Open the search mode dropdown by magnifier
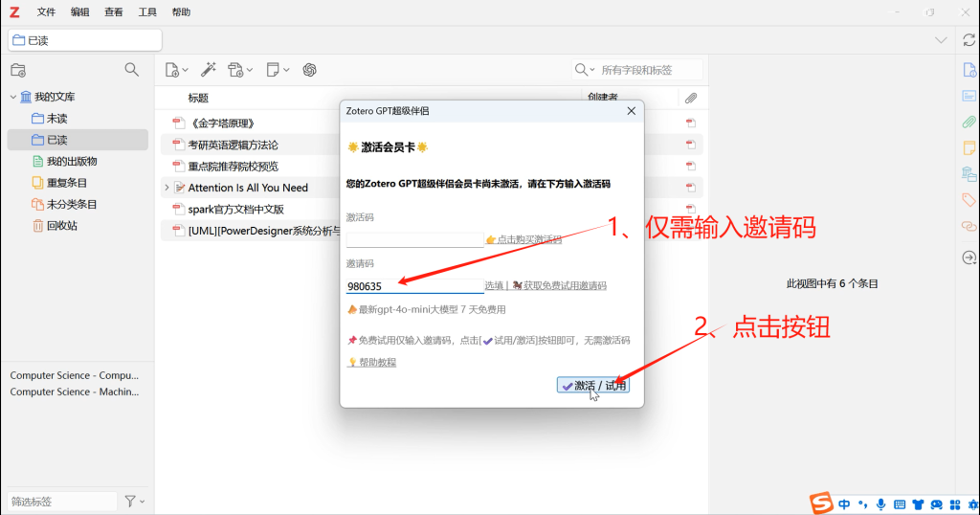This screenshot has height=515, width=980. 585,70
